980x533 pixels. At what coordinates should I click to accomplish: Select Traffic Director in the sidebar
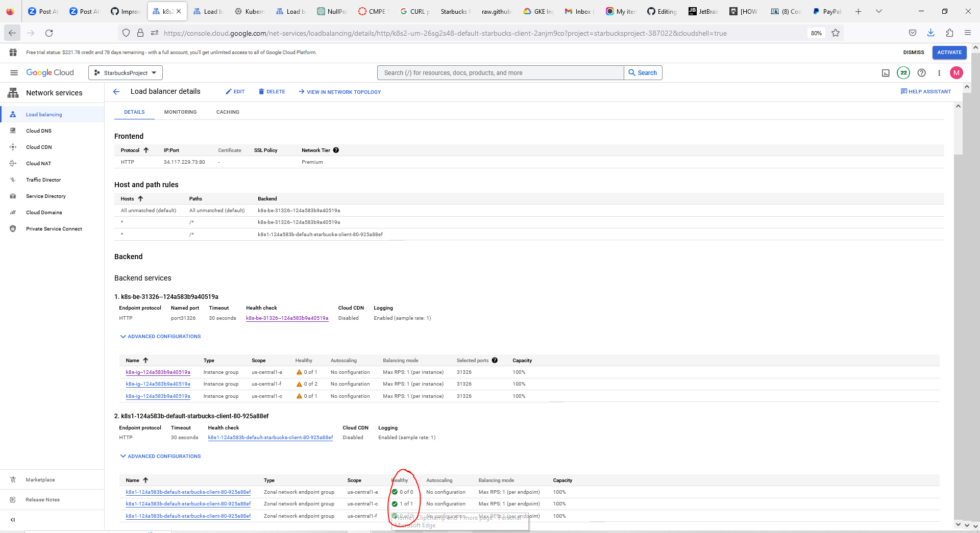[x=43, y=180]
